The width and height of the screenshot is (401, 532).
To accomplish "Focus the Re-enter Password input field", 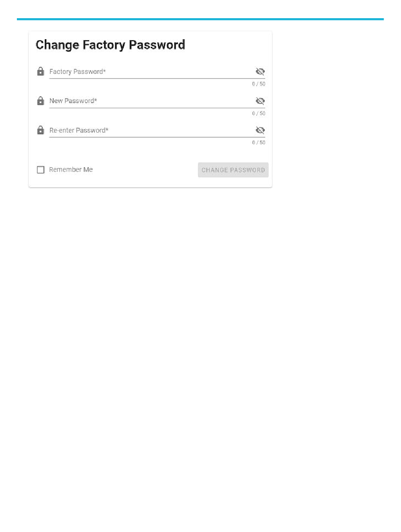I will point(152,130).
